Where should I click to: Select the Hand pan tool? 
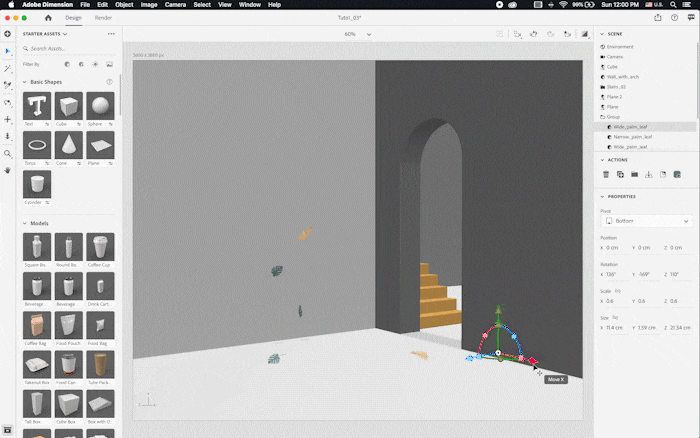click(x=8, y=170)
